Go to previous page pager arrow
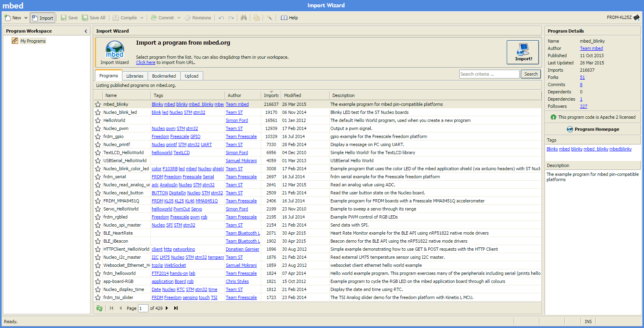Image resolution: width=644 pixels, height=328 pixels. click(120, 308)
